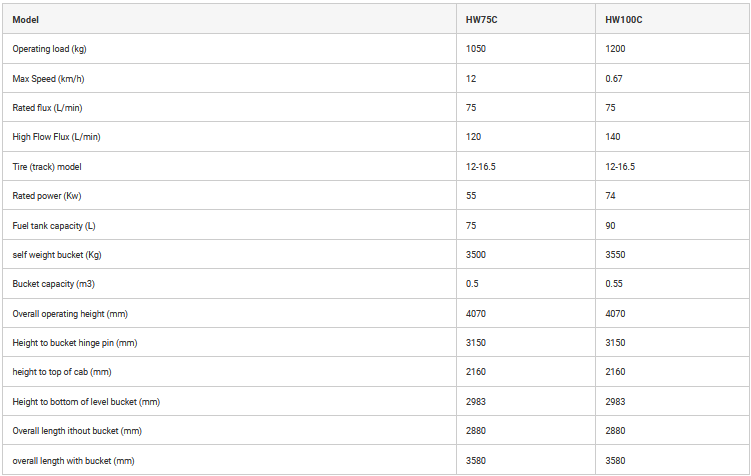This screenshot has height=476, width=751.
Task: Select Height to bucket hinge pin label
Action: tap(75, 343)
